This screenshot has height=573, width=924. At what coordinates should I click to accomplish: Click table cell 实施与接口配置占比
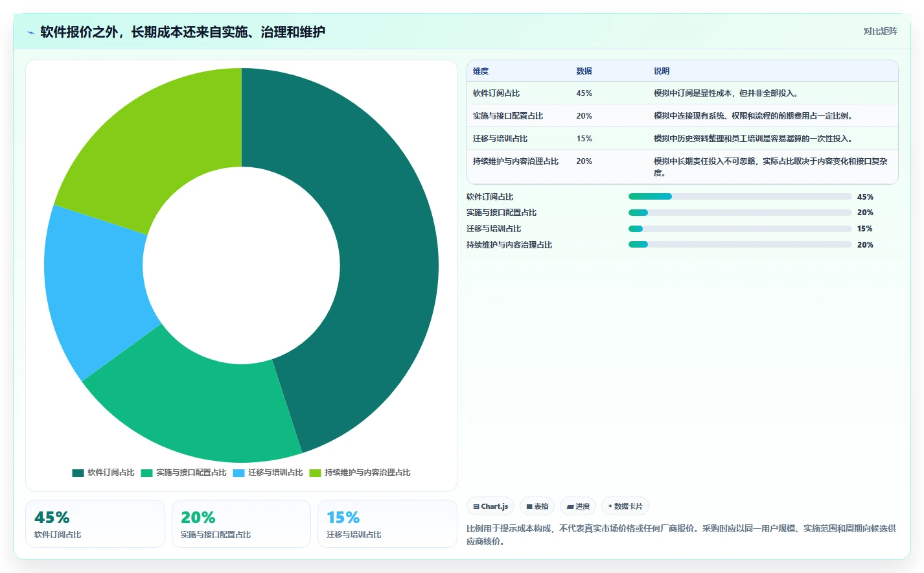[508, 116]
